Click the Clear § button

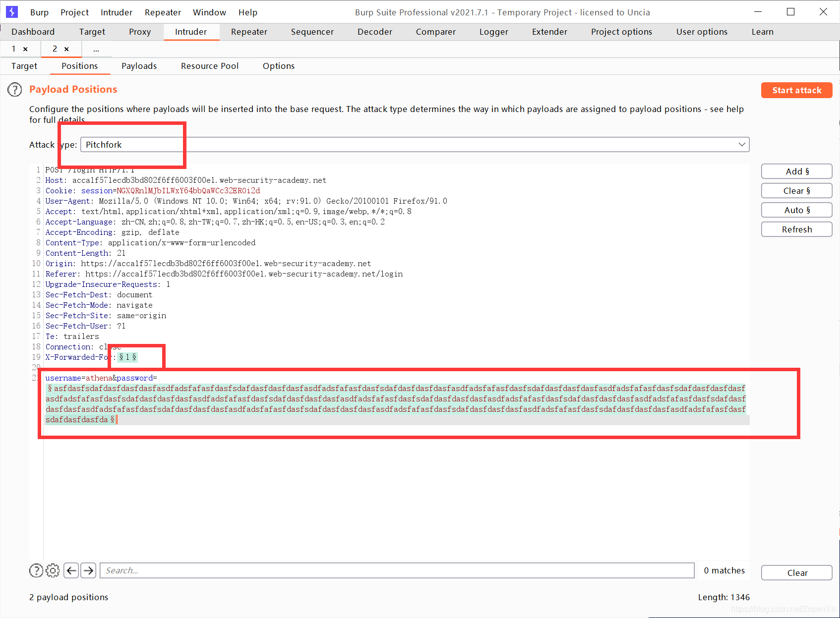coord(797,191)
